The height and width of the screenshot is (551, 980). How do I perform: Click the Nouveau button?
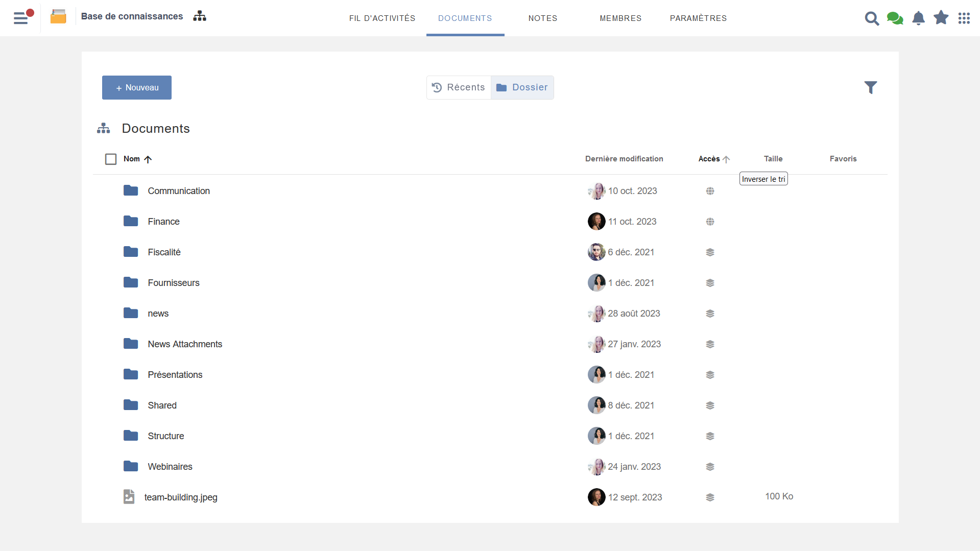click(x=137, y=87)
